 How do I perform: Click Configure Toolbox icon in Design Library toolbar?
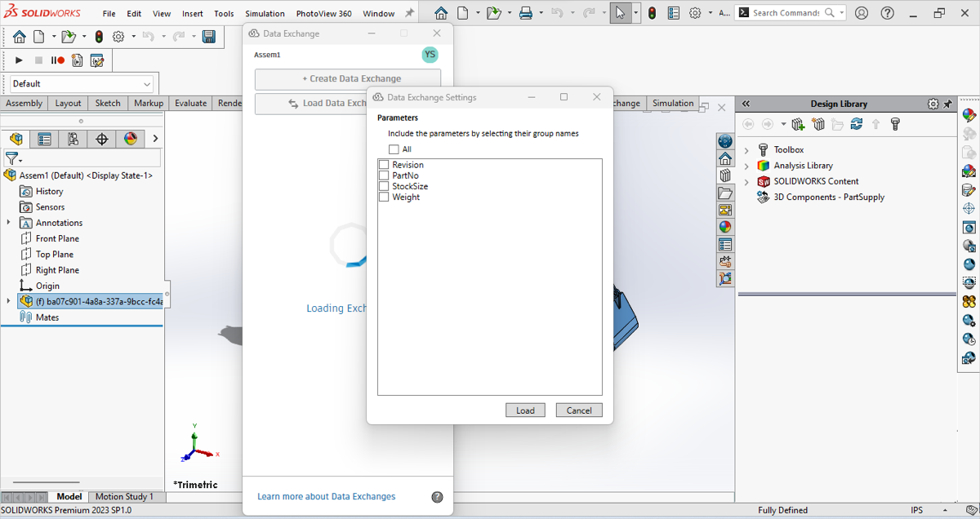click(895, 124)
